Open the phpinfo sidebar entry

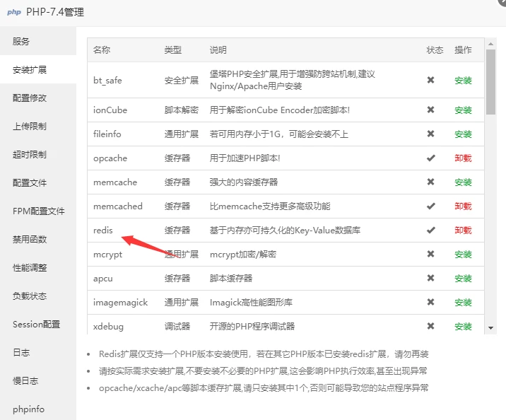click(28, 409)
